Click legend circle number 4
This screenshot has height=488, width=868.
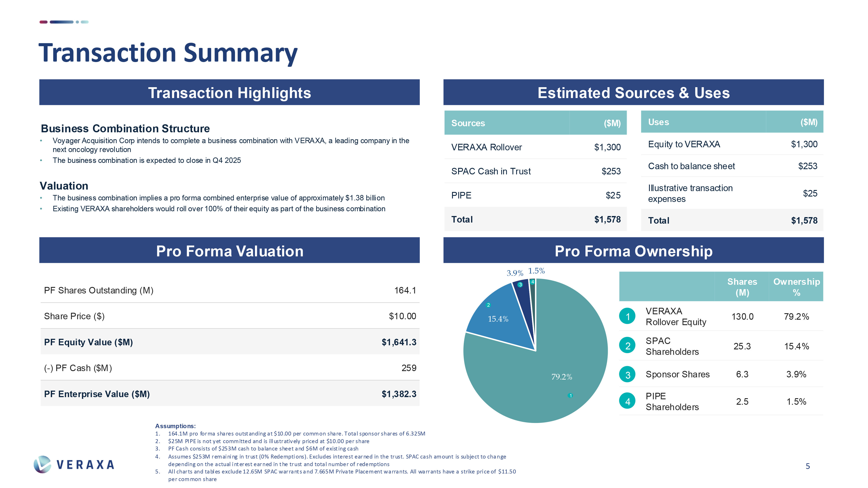[627, 401]
